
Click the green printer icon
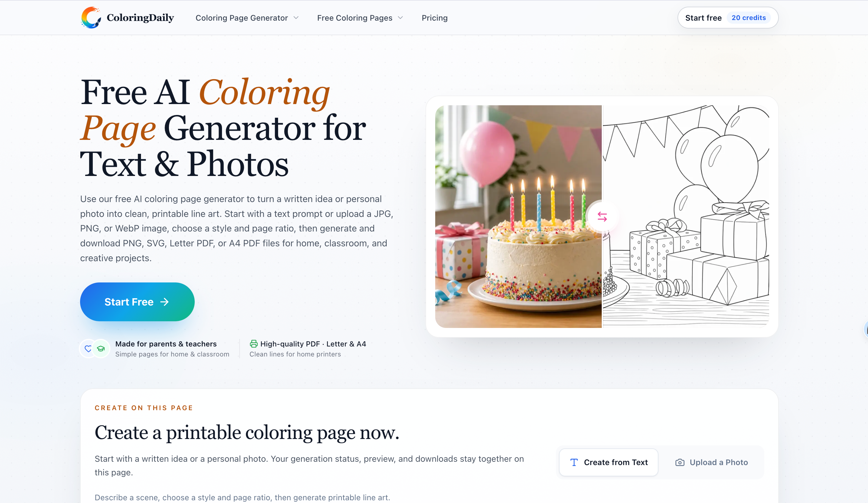pos(254,343)
